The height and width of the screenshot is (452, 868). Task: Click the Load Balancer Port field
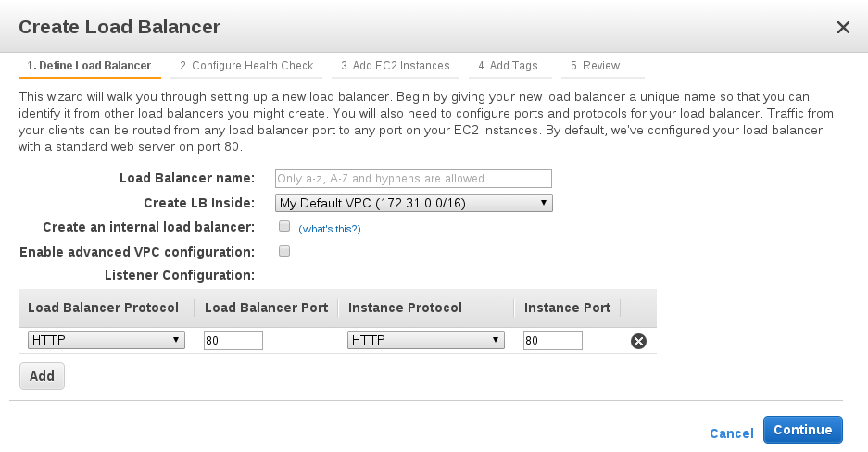(x=233, y=340)
